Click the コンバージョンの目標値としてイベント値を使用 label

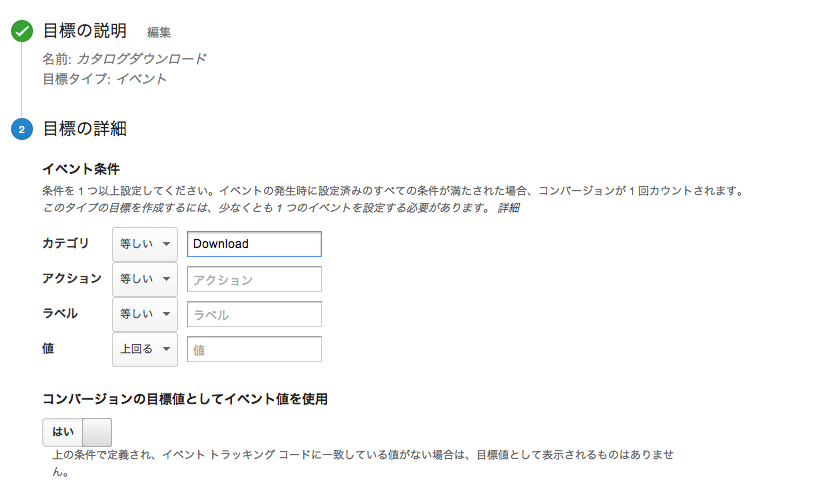point(185,398)
